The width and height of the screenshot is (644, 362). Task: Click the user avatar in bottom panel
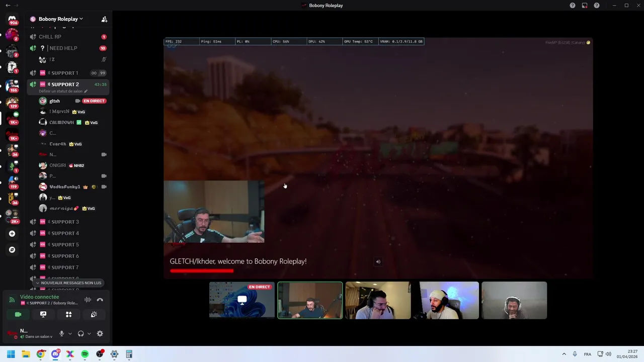click(x=13, y=333)
